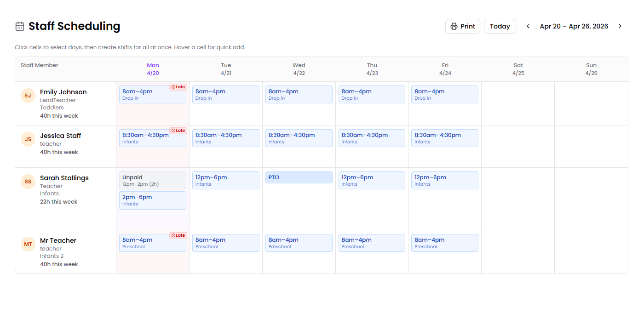
Task: Open Mr Teacher's Friday Preschool shift
Action: (445, 243)
